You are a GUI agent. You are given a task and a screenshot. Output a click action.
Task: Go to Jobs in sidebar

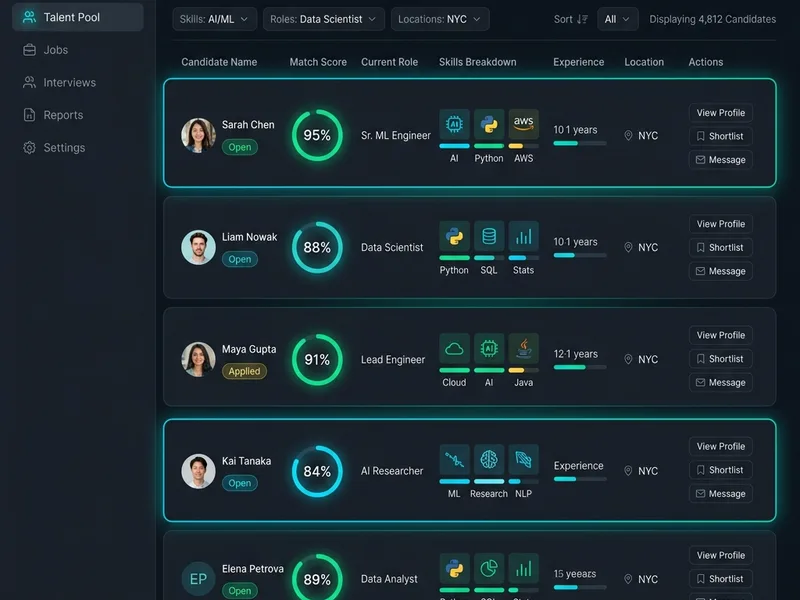[x=46, y=50]
